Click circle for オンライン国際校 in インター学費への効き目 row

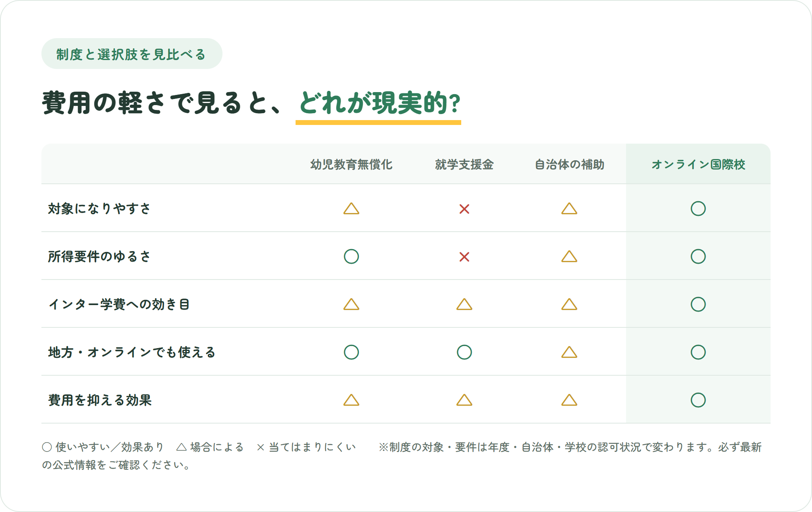pyautogui.click(x=698, y=304)
